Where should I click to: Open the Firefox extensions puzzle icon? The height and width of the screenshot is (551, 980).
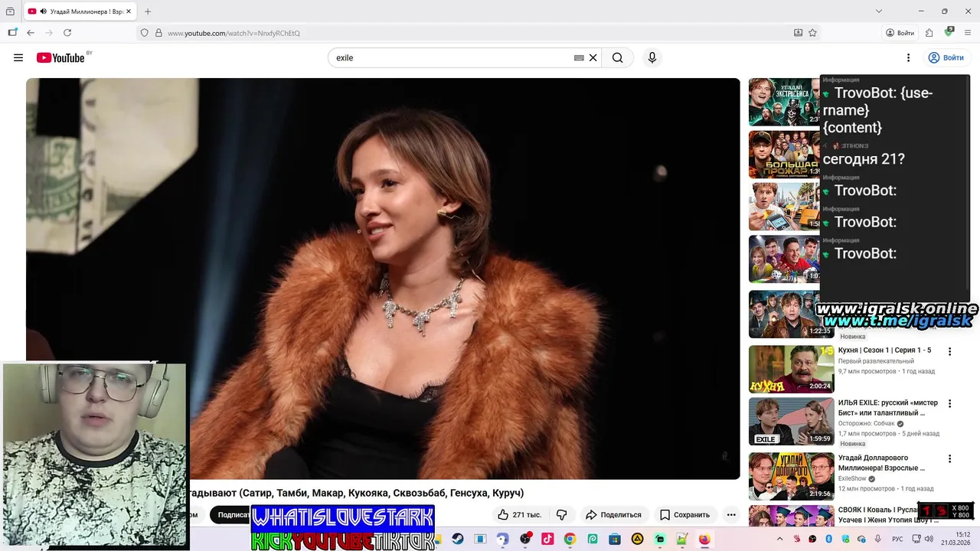(929, 33)
